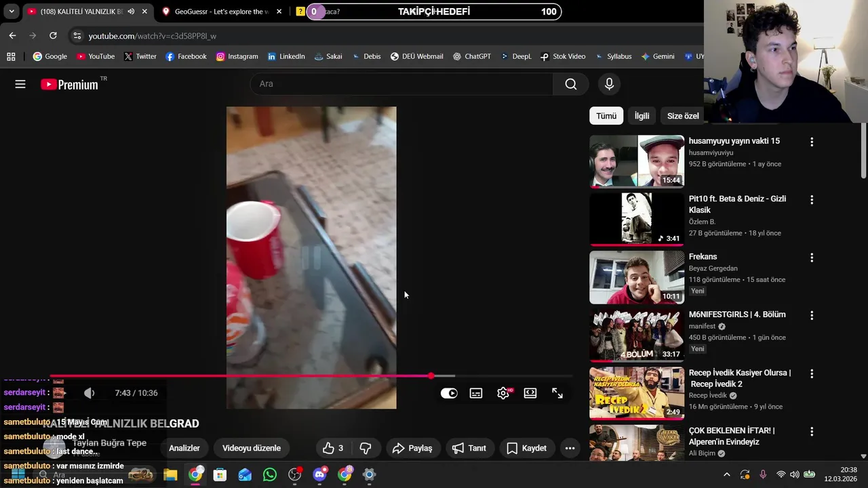Image resolution: width=868 pixels, height=488 pixels.
Task: Click the youtube.com address bar URL
Action: (153, 36)
